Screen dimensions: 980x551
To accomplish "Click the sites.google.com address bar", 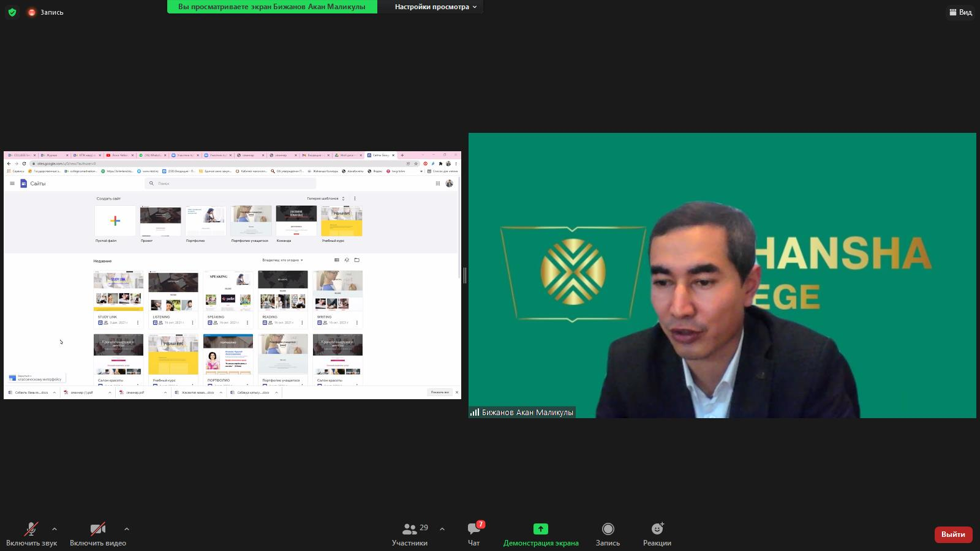I will tap(224, 163).
